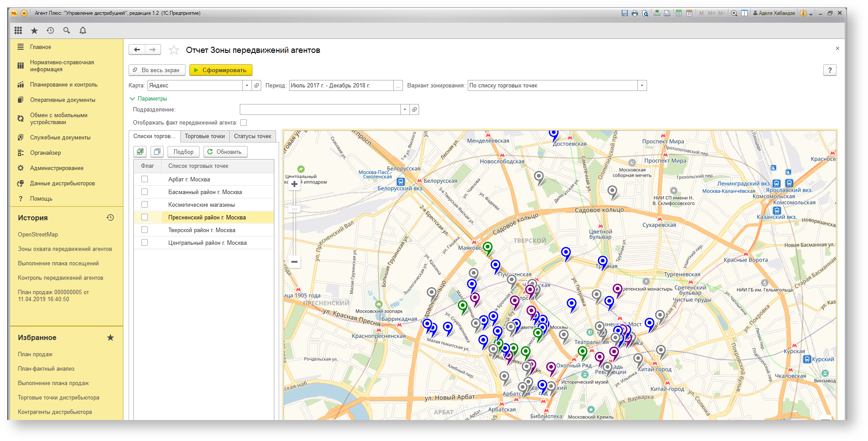
Task: Open План-фактный анализ from favorites
Action: tap(46, 369)
